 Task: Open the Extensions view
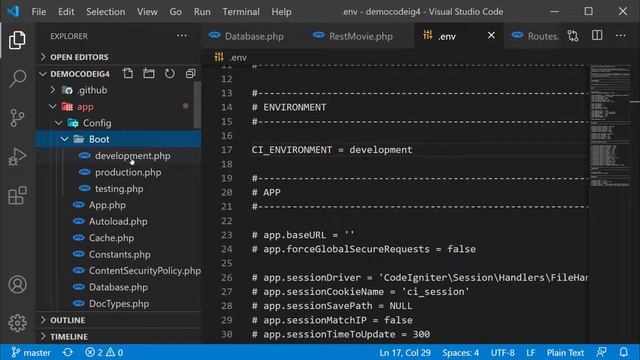click(x=17, y=196)
